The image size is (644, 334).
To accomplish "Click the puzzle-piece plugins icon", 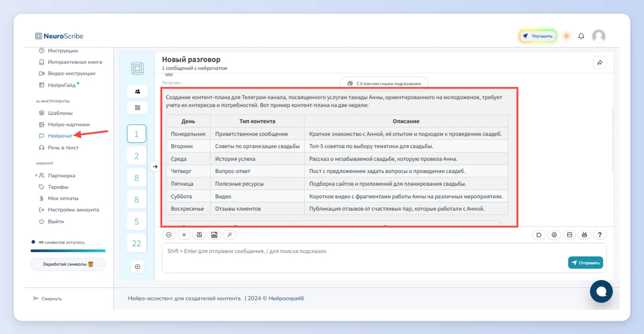I will point(539,235).
